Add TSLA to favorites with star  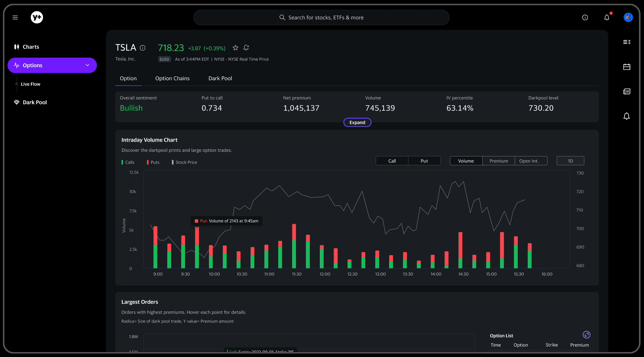tap(236, 48)
